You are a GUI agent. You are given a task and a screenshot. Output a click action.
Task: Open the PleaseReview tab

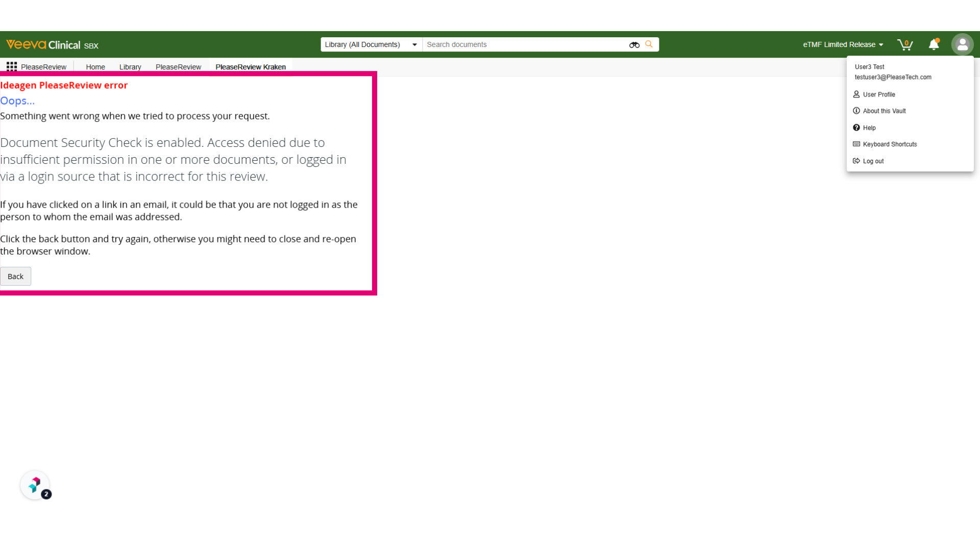(178, 67)
